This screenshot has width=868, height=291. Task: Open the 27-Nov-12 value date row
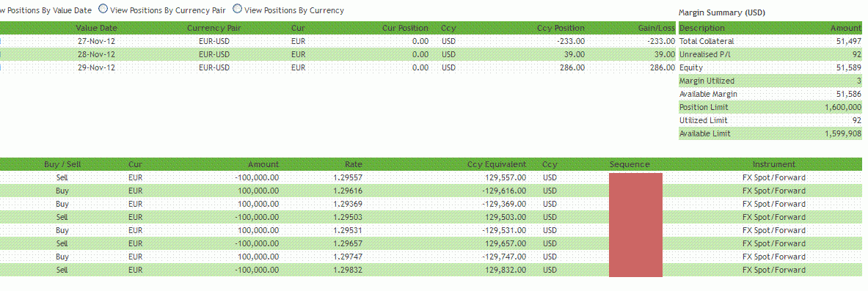click(338, 41)
